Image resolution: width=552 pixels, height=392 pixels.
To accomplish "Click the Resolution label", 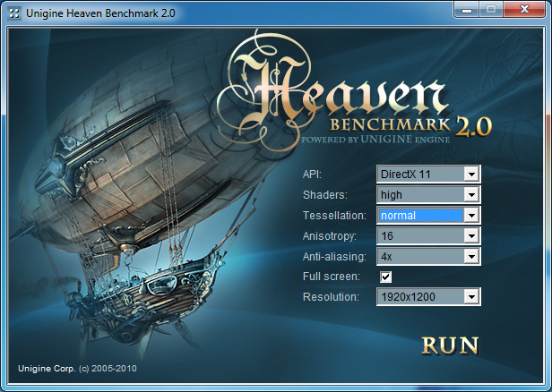I will (331, 297).
